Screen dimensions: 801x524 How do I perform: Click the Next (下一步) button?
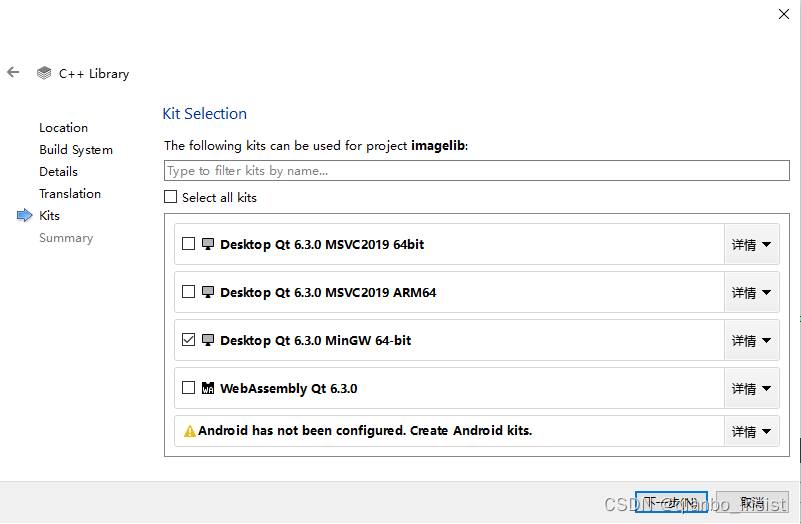(671, 502)
